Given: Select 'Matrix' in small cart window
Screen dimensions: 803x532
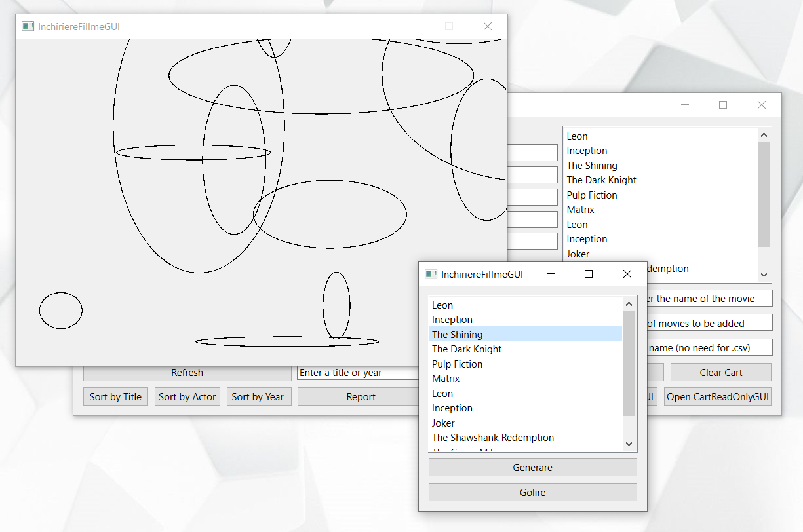Looking at the screenshot, I should click(525, 379).
